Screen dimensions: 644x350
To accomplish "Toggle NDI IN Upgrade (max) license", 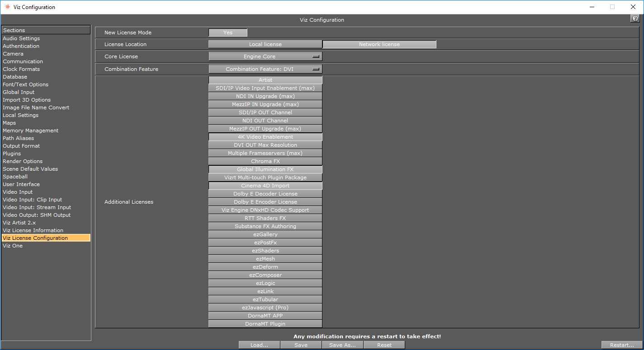I will pos(265,96).
